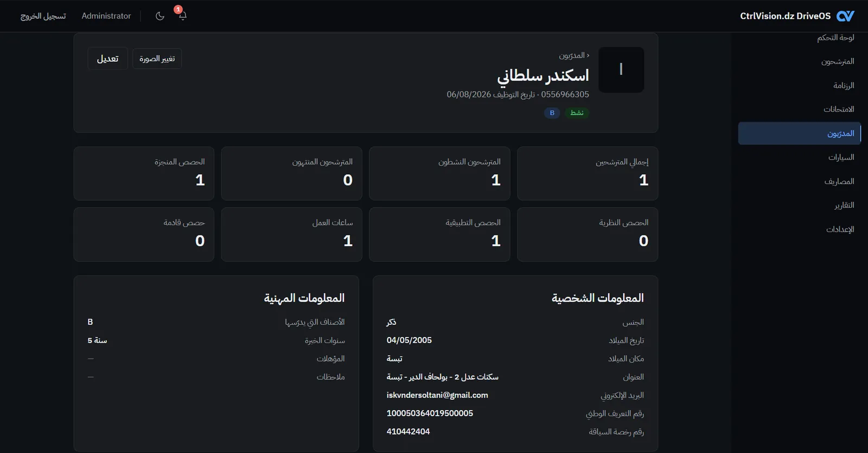868x453 pixels.
Task: Click the المؤهلات label
Action: tap(330, 359)
